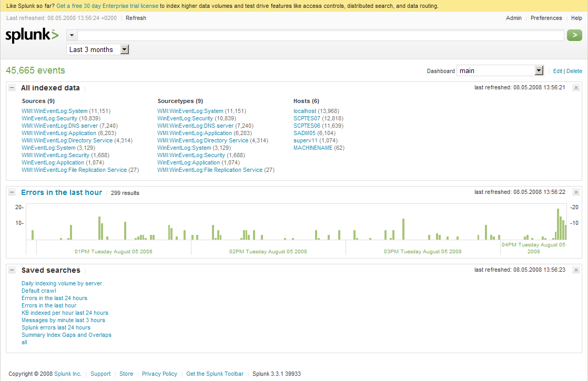
Task: Click the 03PM Tuesday August 05 2008 timeline label
Action: [423, 252]
